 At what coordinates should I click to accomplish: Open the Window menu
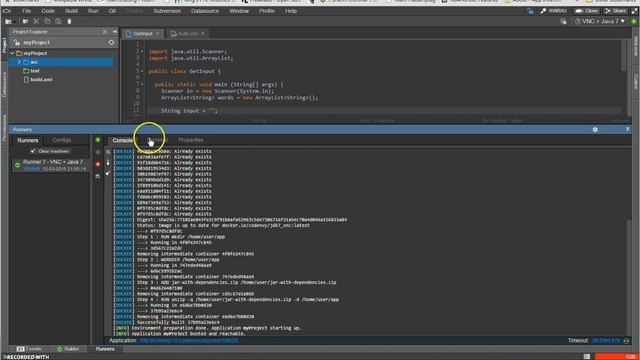[239, 11]
